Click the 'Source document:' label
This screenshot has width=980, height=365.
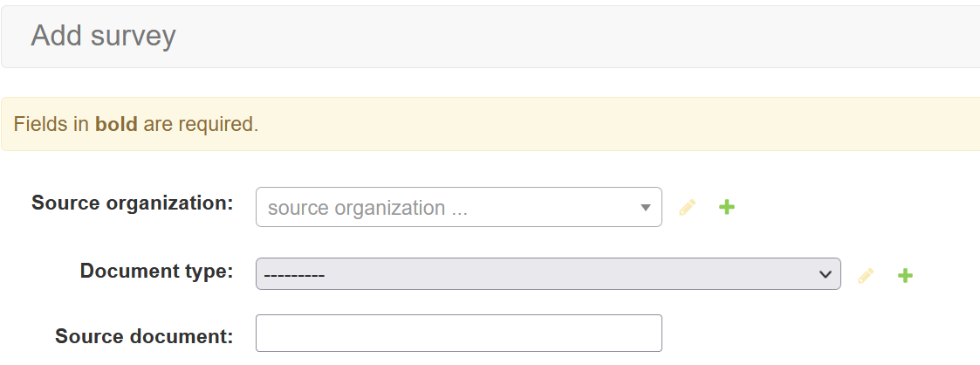[x=144, y=336]
